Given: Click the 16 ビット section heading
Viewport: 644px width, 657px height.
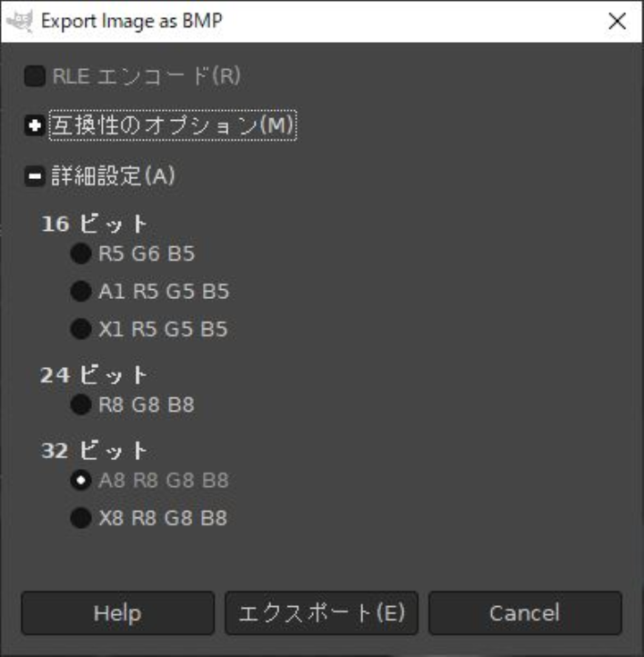Looking at the screenshot, I should coord(94,224).
